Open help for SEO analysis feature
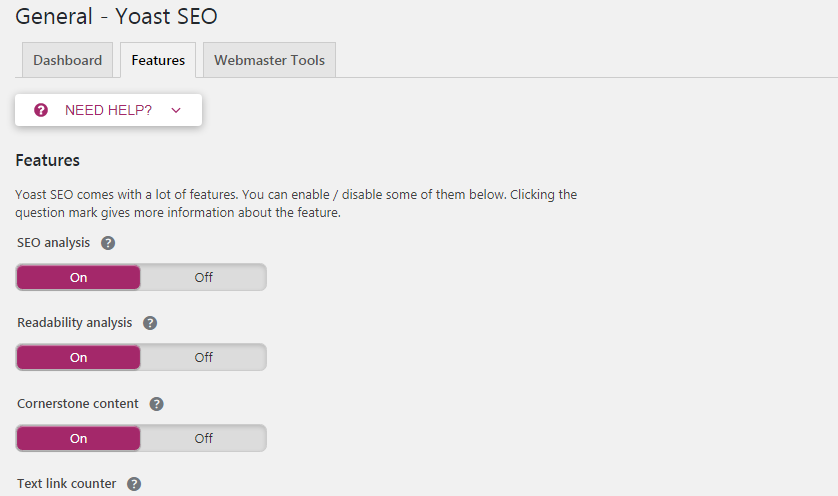Screen dimensions: 838x496 [108, 243]
